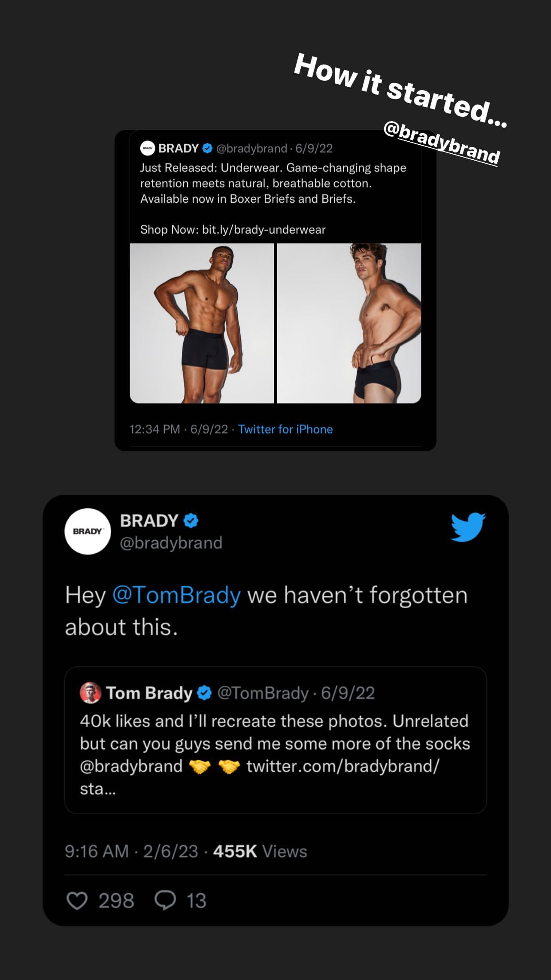
Task: Tap small BRADY avatar in top tweet
Action: point(148,148)
